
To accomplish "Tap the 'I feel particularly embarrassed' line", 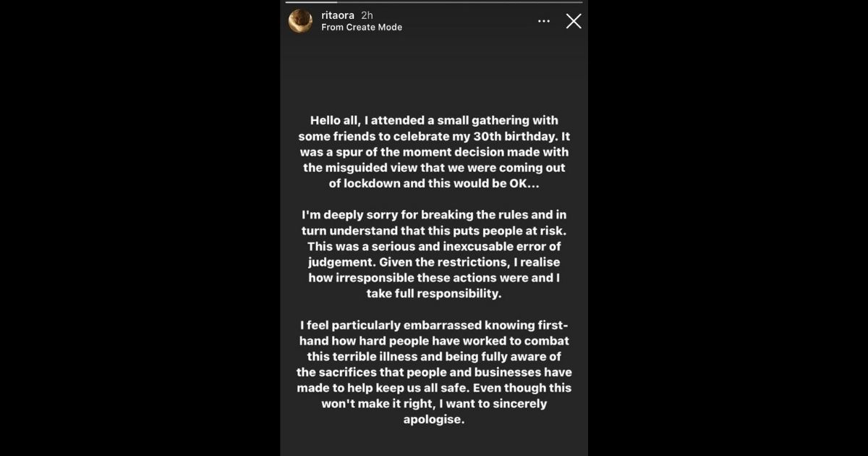I will 434,325.
